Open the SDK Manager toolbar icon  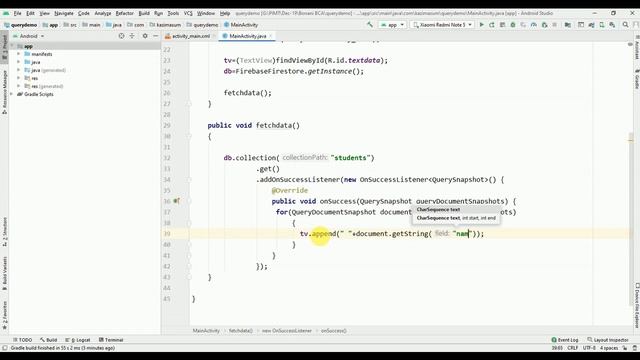pyautogui.click(x=612, y=25)
